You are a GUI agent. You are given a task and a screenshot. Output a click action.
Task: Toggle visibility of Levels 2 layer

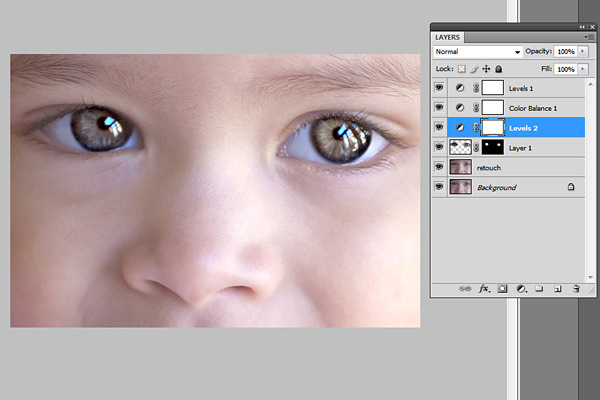439,128
